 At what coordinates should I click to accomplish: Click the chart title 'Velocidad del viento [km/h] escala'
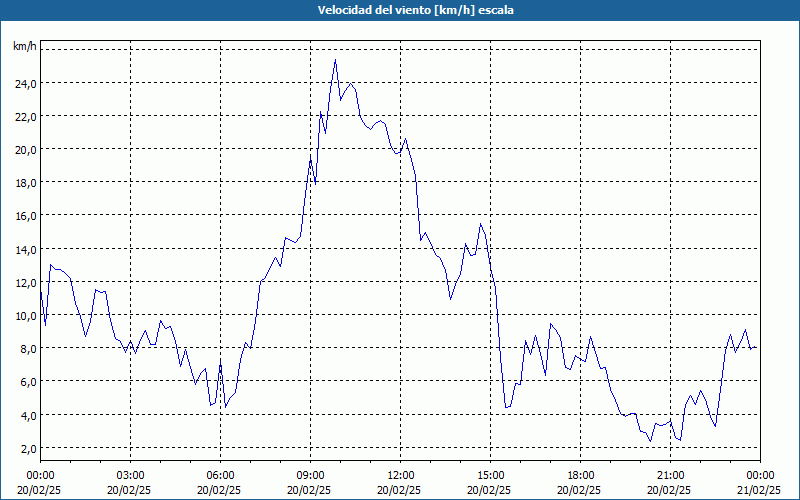tap(415, 10)
